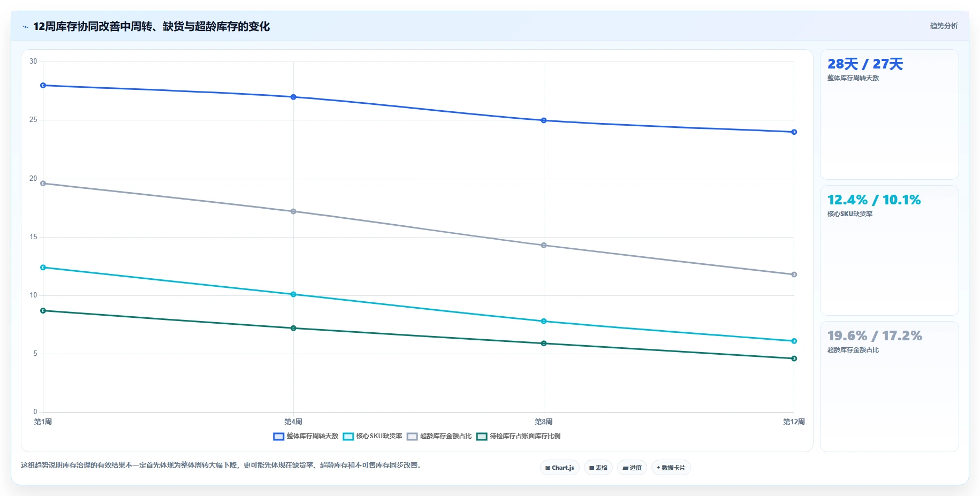Image resolution: width=980 pixels, height=496 pixels.
Task: Click the 第1周 point on the gray 超龄库存金额占比 line
Action: pos(43,184)
